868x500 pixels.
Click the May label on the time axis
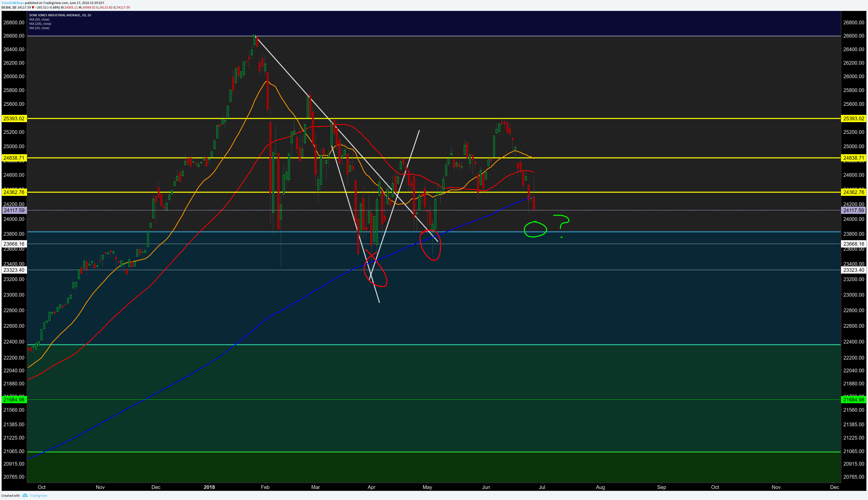click(427, 487)
